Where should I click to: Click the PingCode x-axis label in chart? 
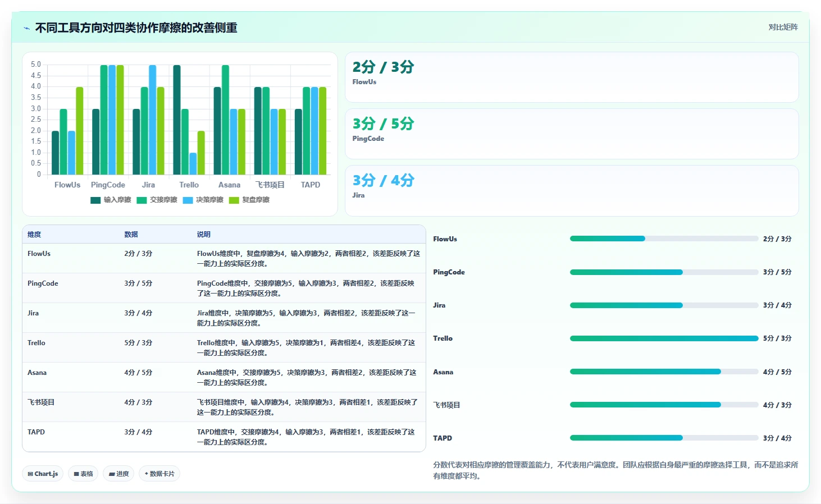(108, 185)
